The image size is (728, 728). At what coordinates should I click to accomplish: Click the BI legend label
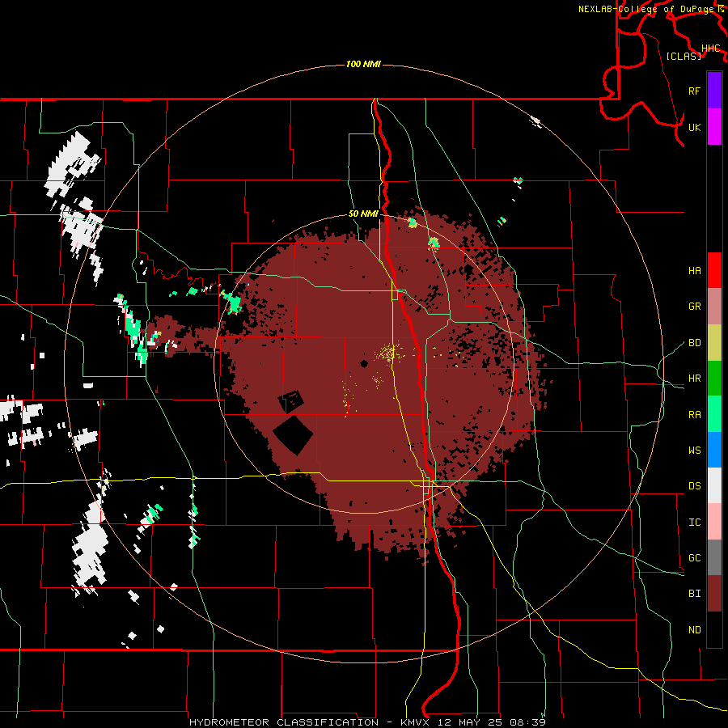click(694, 594)
